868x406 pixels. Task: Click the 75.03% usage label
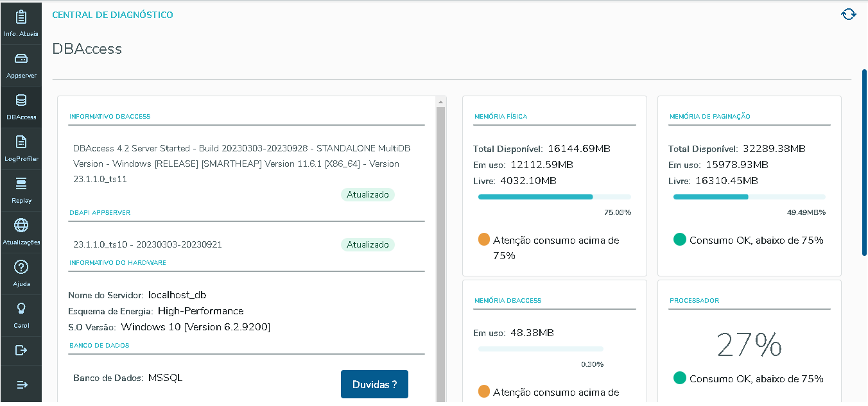click(618, 212)
